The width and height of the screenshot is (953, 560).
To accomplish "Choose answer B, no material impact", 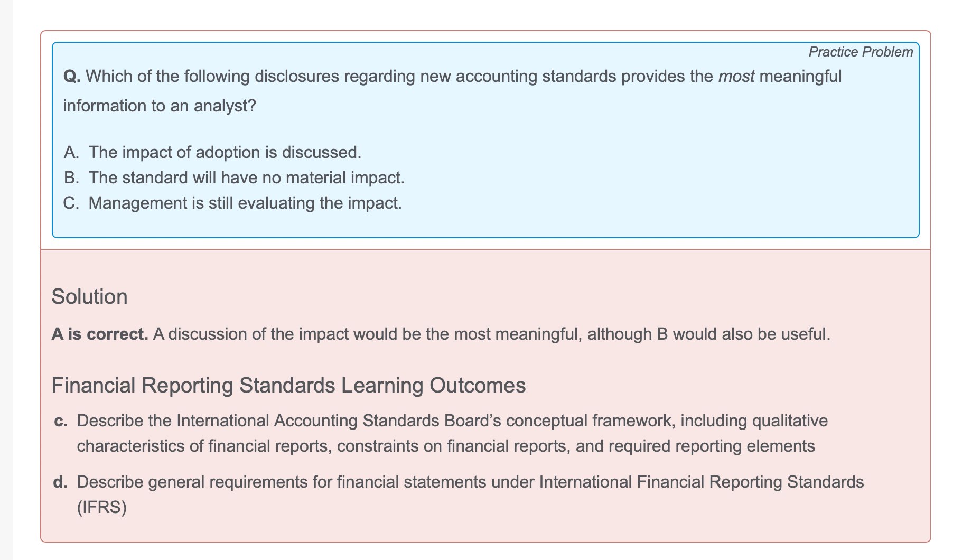I will [x=246, y=178].
